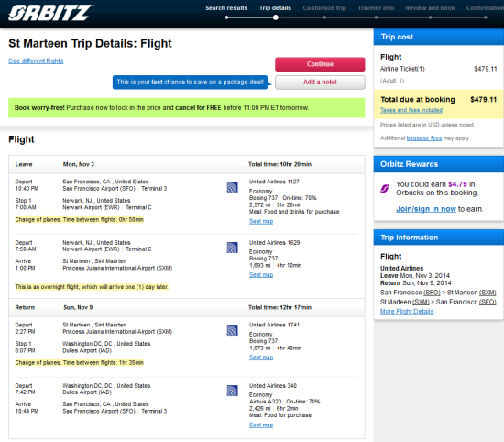504x442 pixels.
Task: Click 'Total time: 10hr 20min' text
Action: pyautogui.click(x=279, y=164)
